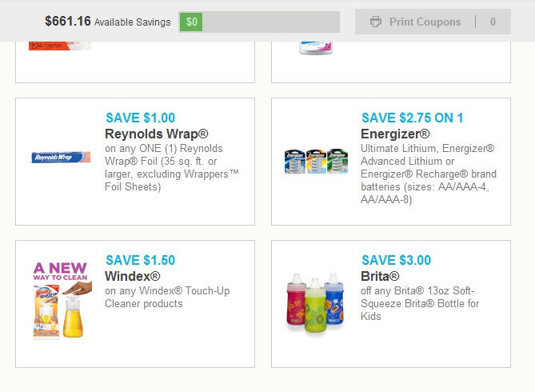This screenshot has width=535, height=392.
Task: Clip the SAVE $1.00 Reynolds Wrap coupon
Action: pos(135,162)
